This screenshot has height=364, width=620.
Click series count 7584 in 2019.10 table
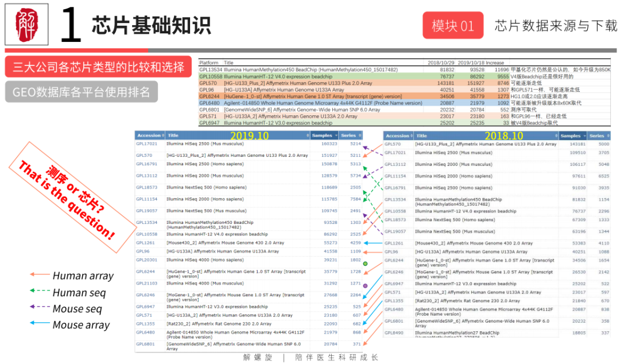click(355, 199)
